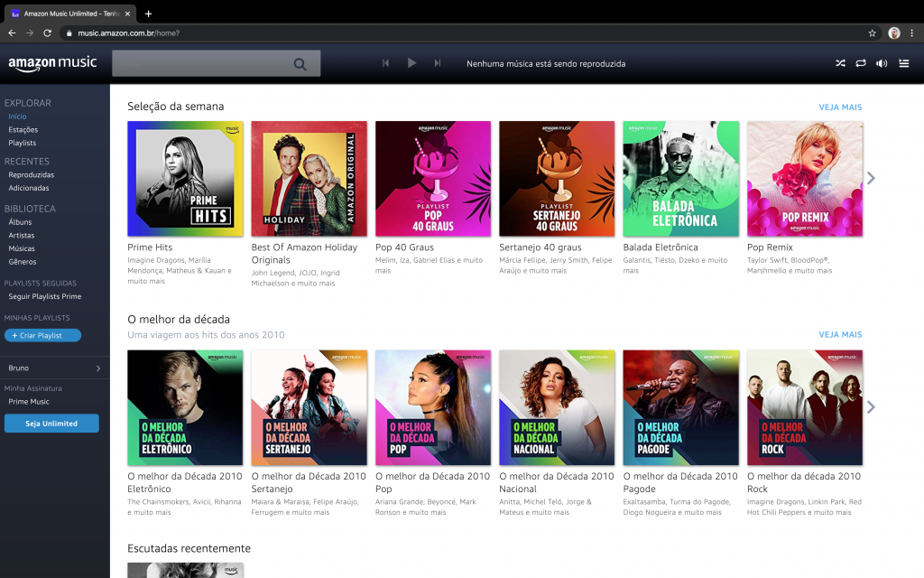The image size is (924, 578).
Task: Open a new browser tab
Action: coord(149,13)
